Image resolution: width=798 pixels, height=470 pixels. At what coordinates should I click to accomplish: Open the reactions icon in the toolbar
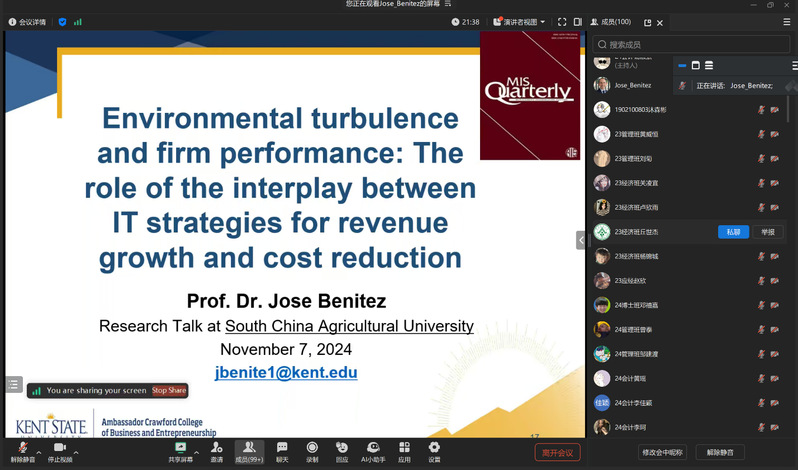[342, 448]
